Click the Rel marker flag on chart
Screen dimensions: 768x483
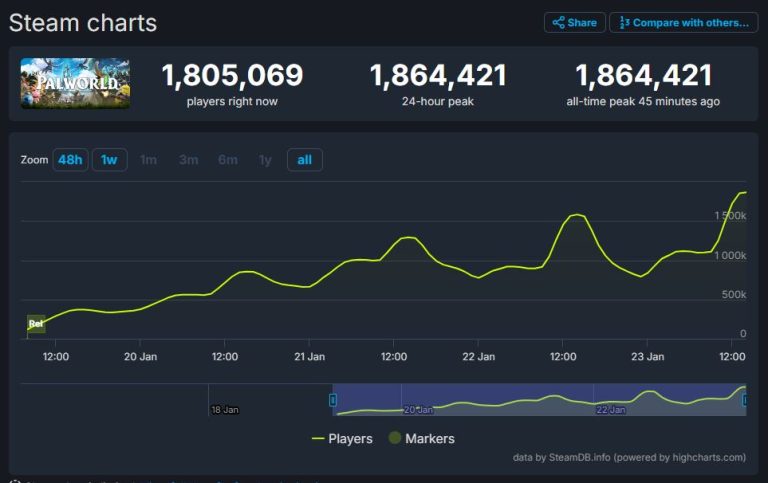[36, 324]
